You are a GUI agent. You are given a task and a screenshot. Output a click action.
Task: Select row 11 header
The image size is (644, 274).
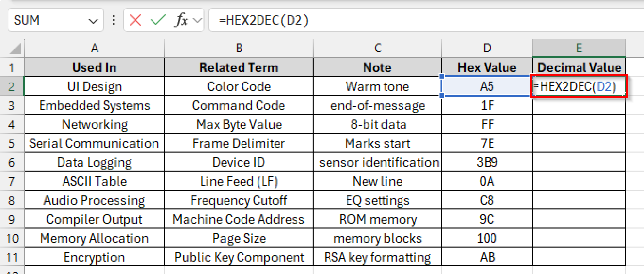(x=12, y=257)
